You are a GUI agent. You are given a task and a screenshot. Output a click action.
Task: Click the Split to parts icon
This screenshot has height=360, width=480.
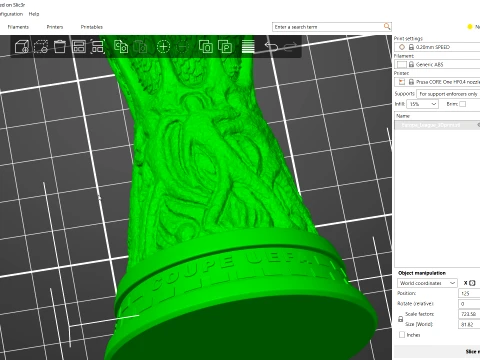point(225,47)
